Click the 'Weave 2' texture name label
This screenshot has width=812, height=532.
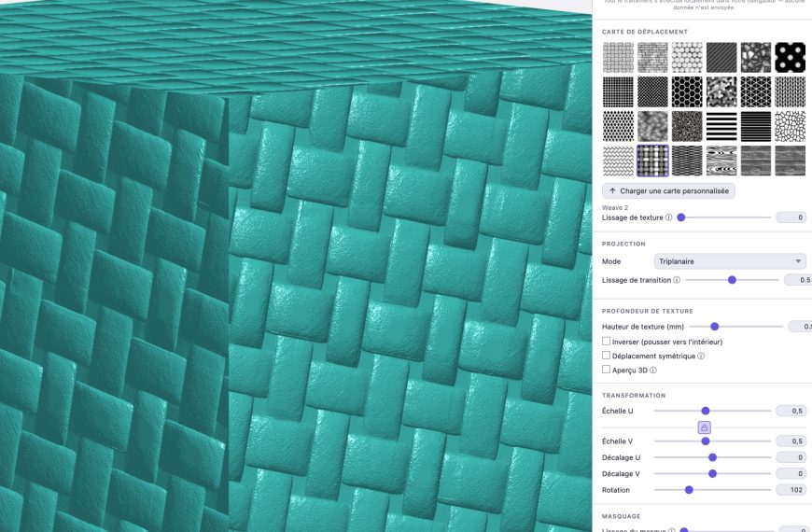[x=615, y=208]
